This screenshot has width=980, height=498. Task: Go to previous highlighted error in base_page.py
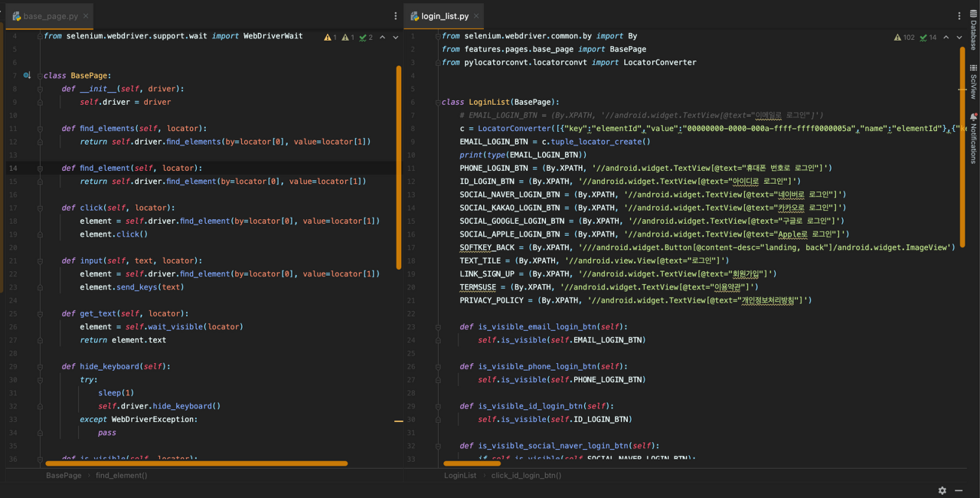pos(382,37)
